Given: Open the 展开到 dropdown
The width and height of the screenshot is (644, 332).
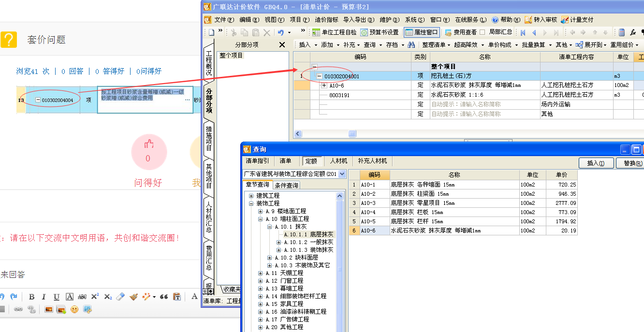Looking at the screenshot, I should click(x=590, y=44).
